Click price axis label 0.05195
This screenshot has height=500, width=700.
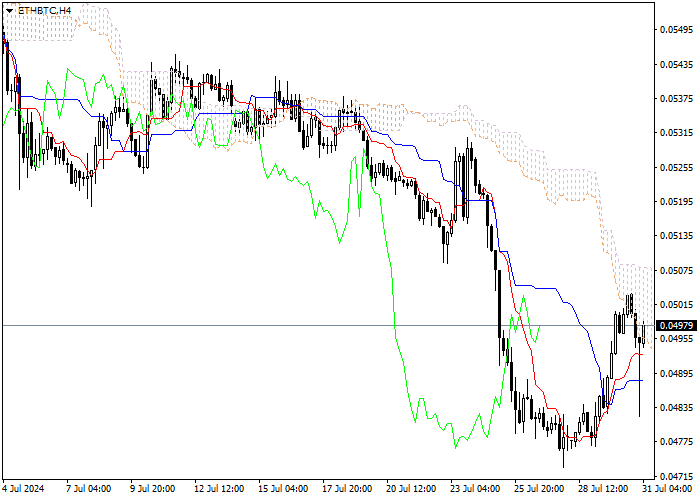pyautogui.click(x=676, y=201)
